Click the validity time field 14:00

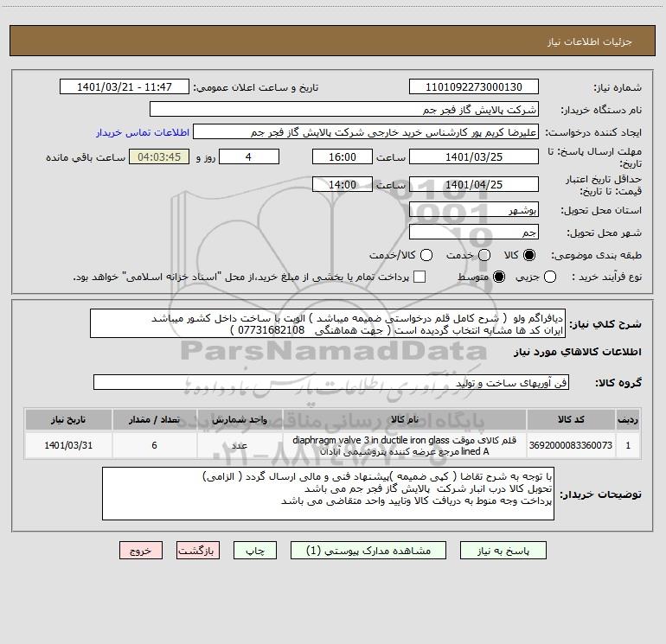343,184
